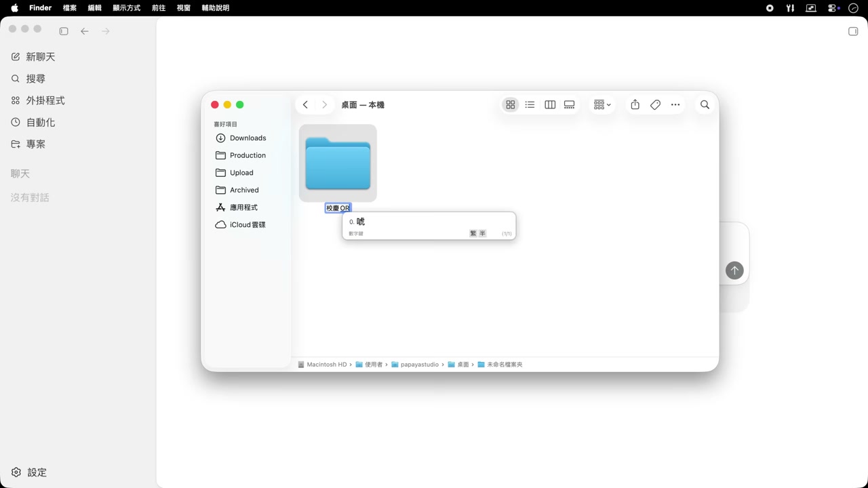868x488 pixels.
Task: Switch Finder to gallery view
Action: pos(570,104)
